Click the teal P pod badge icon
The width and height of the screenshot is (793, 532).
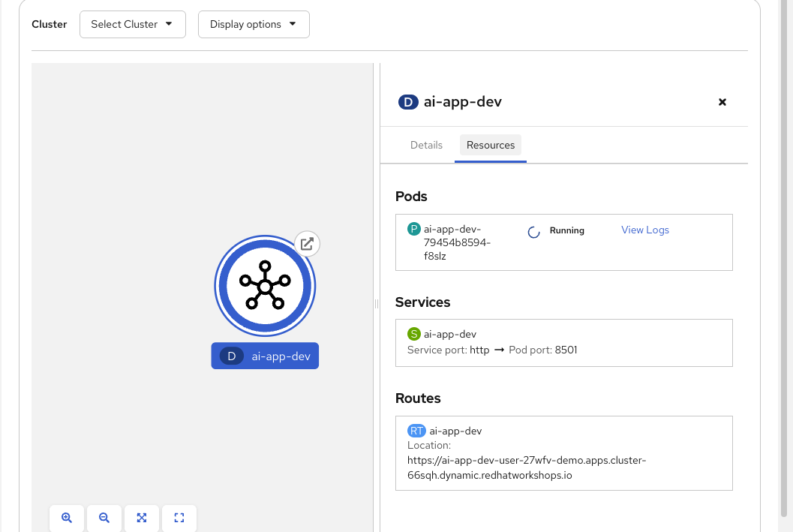coord(414,230)
